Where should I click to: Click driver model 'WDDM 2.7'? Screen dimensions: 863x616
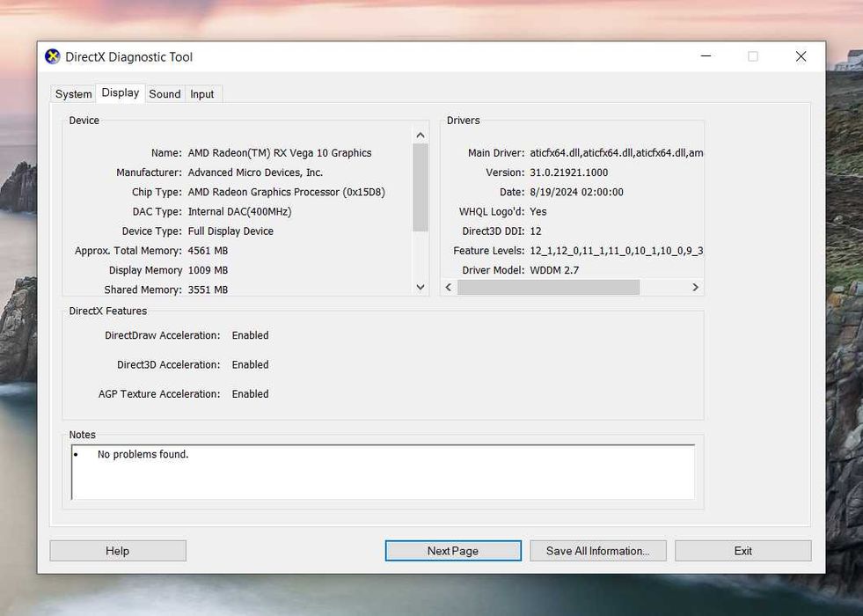tap(554, 270)
